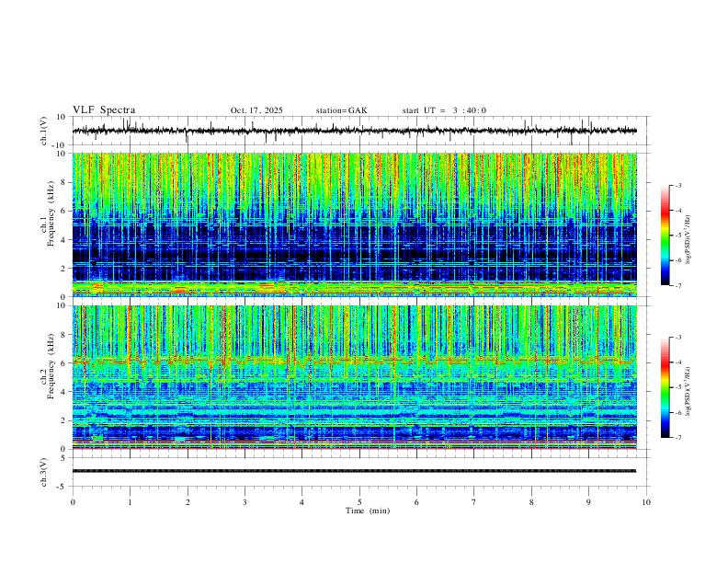The width and height of the screenshot is (728, 563).
Task: Click the ch.1 color bar log(PSD) unit label
Action: click(x=688, y=240)
